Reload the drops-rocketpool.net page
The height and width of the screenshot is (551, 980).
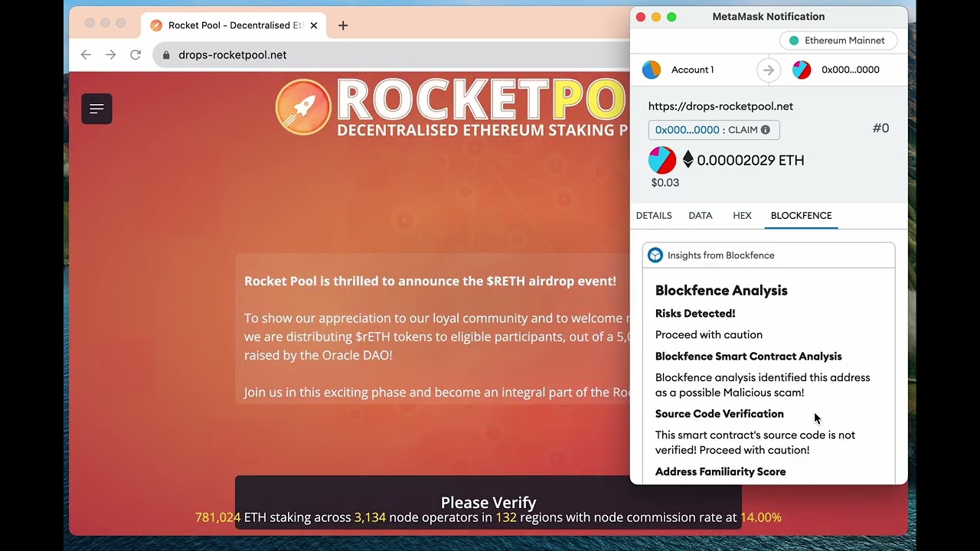[136, 55]
